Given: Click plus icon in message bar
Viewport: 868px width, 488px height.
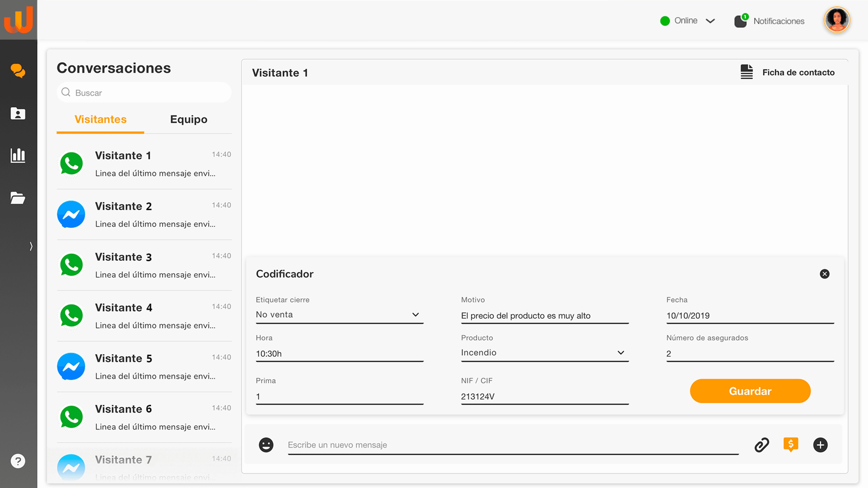Looking at the screenshot, I should [820, 445].
